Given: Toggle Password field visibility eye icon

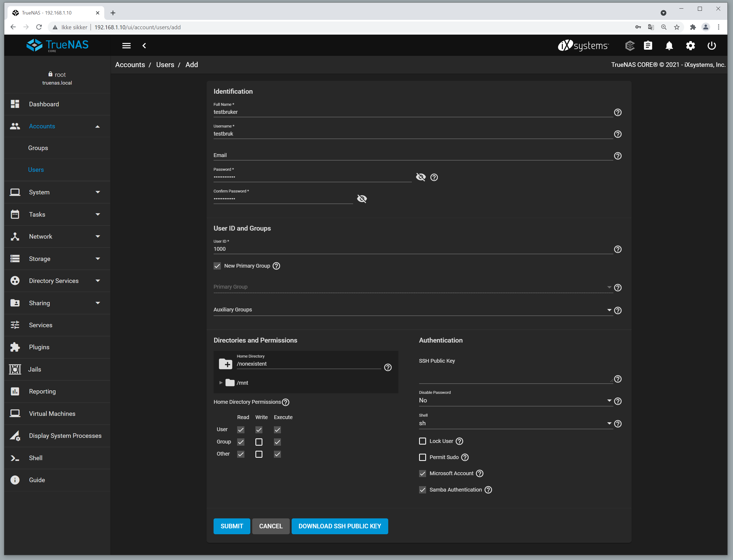Looking at the screenshot, I should click(x=421, y=177).
